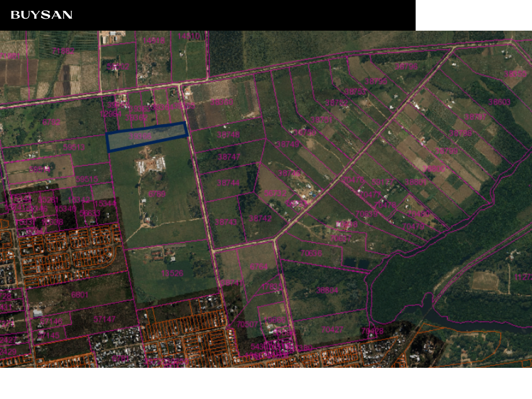The height and width of the screenshot is (399, 532).
Task: Click parcel label 59513
Action: (x=74, y=147)
